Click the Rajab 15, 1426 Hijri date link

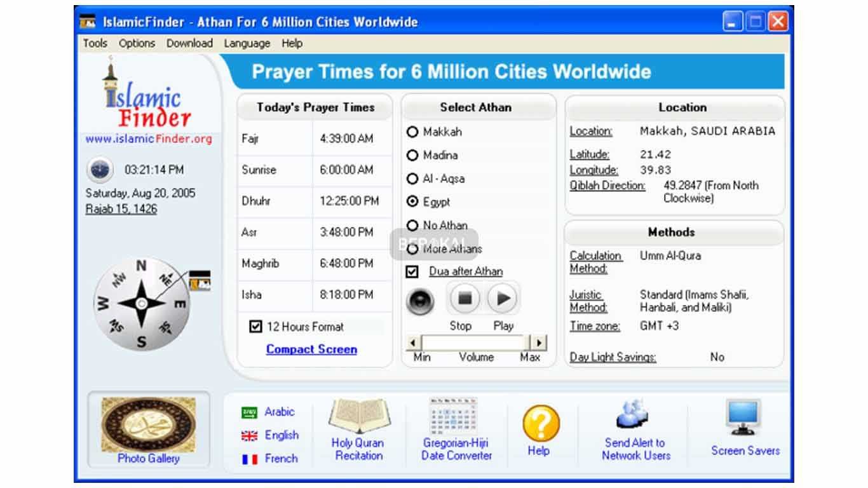[x=121, y=209]
